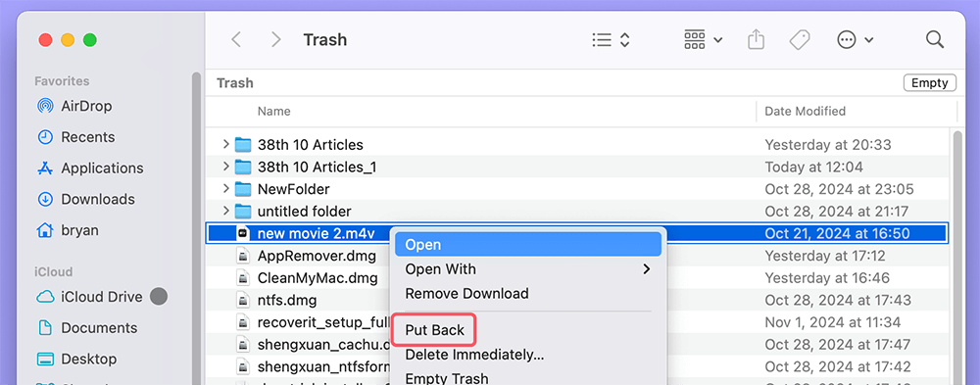This screenshot has height=385, width=980.
Task: Click the 'Oct 28, 2024 at 21:17' date
Action: 836,212
